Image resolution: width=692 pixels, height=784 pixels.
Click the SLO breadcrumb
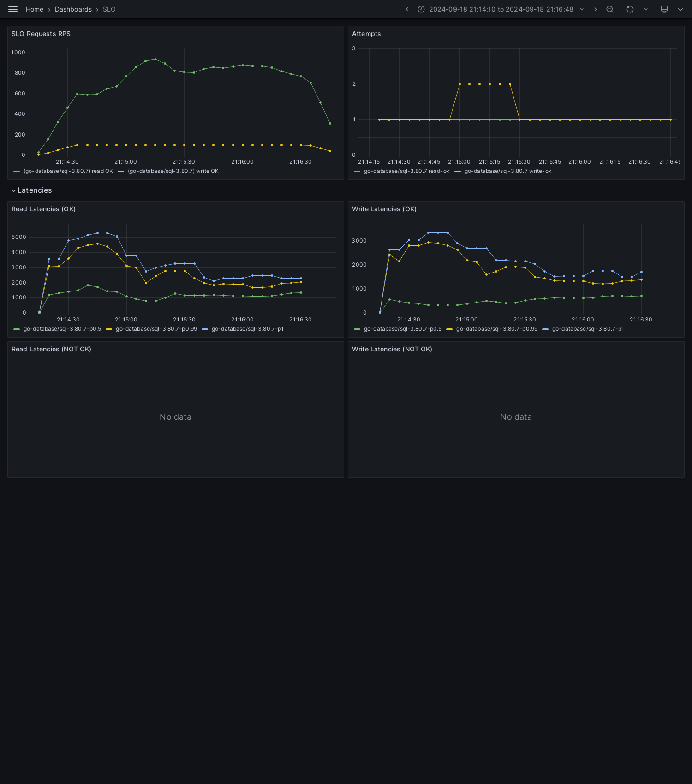click(109, 9)
